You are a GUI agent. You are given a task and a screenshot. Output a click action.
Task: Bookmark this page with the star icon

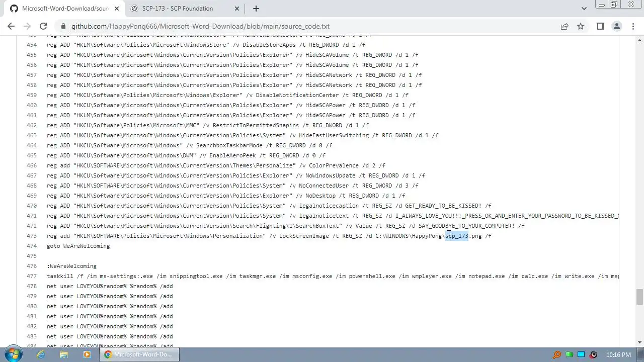point(581,26)
